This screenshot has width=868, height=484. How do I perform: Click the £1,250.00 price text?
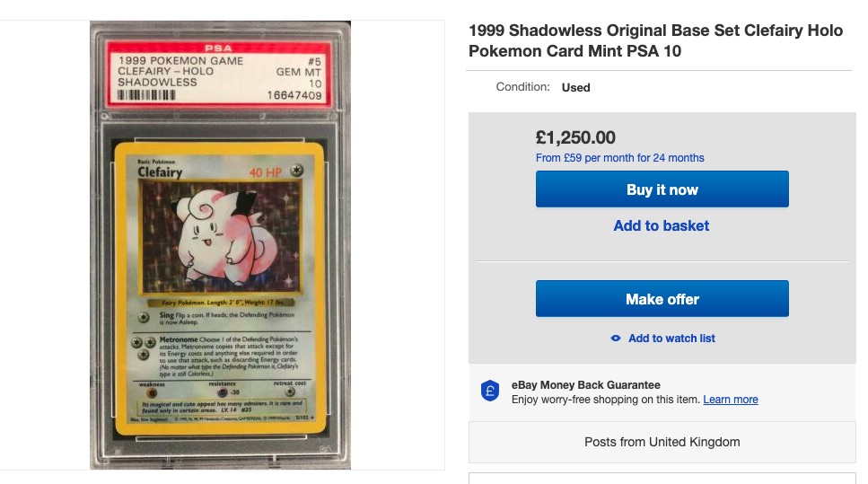[x=575, y=137]
